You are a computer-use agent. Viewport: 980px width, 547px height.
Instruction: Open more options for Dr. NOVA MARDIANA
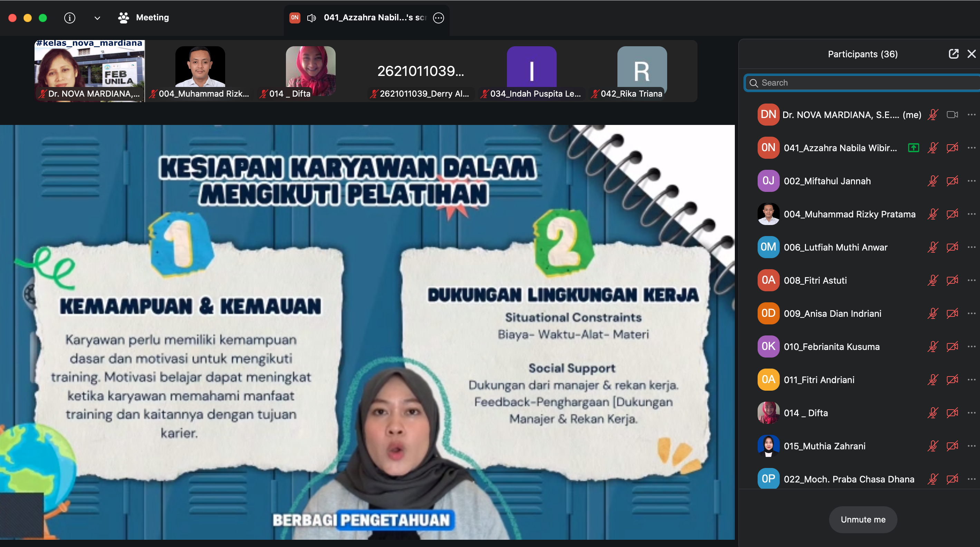tap(972, 115)
